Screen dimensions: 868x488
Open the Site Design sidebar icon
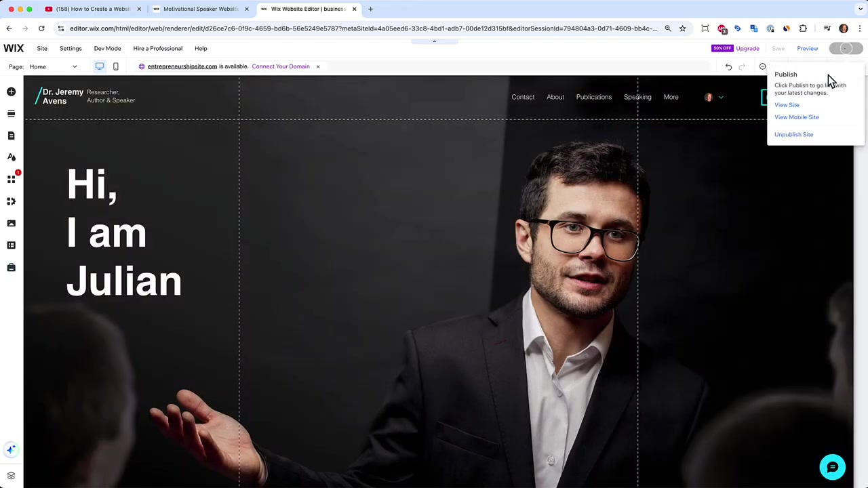[11, 157]
